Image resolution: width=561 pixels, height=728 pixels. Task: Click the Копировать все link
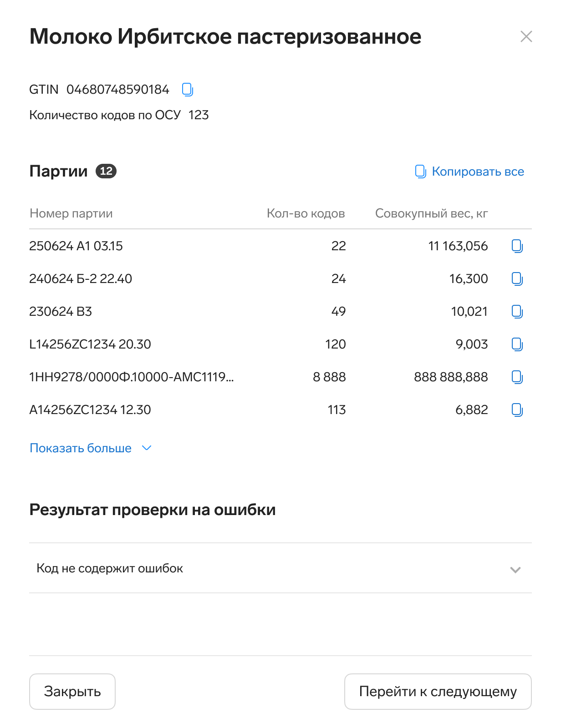coord(469,172)
